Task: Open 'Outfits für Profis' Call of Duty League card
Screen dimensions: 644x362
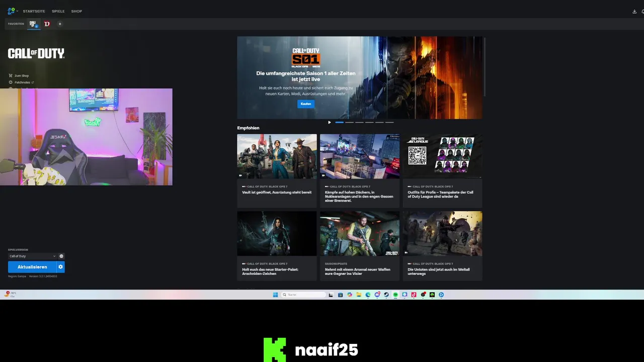Action: tap(442, 170)
